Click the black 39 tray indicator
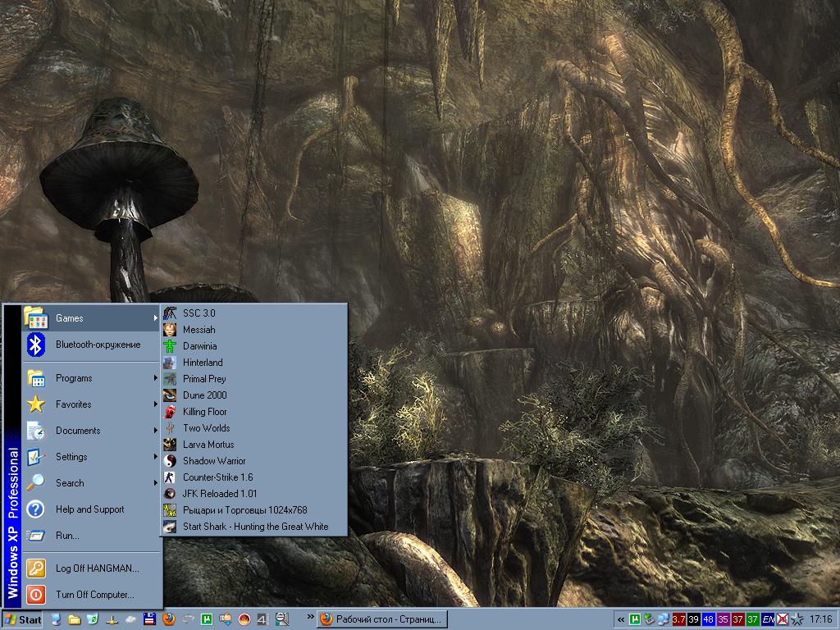 tap(694, 619)
